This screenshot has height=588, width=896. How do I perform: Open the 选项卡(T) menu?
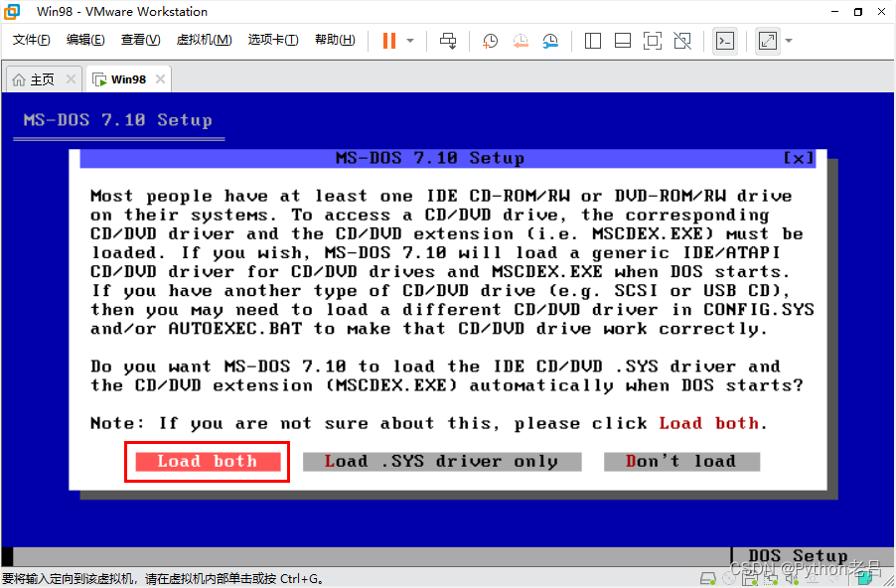tap(273, 40)
